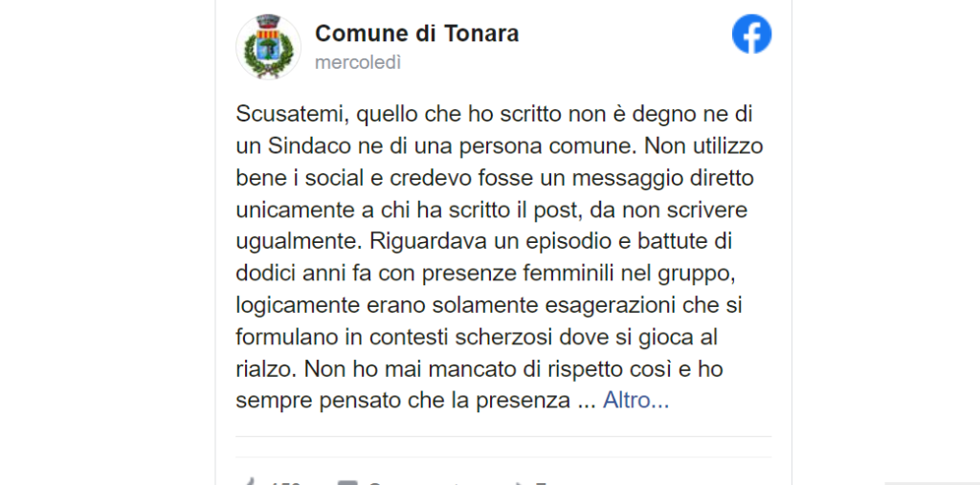
Task: Open the Facebook logo icon
Action: coord(751,33)
